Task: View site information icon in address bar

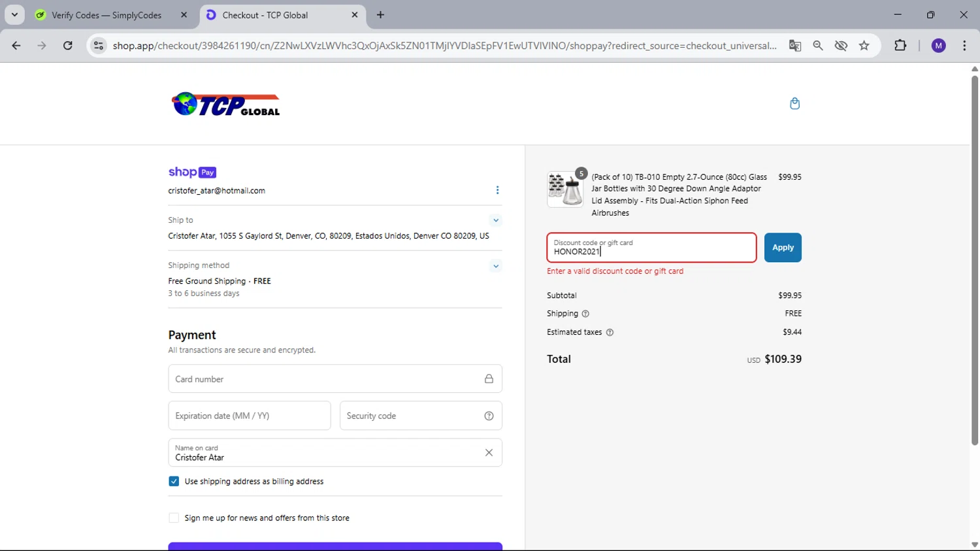Action: [x=99, y=46]
